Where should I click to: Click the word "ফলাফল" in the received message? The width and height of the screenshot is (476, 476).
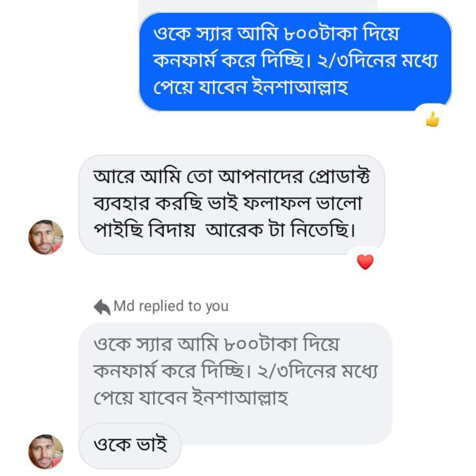click(x=277, y=204)
